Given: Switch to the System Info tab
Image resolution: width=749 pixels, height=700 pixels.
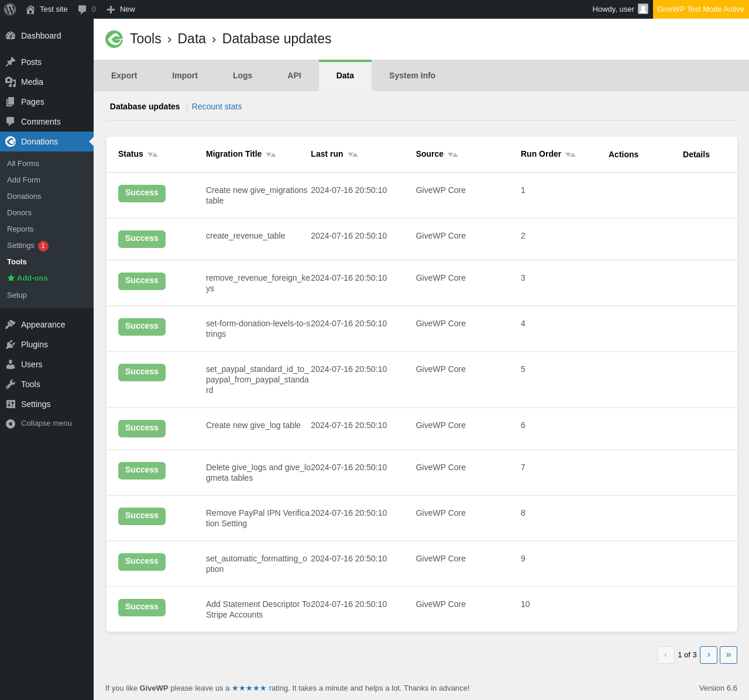Looking at the screenshot, I should (412, 75).
